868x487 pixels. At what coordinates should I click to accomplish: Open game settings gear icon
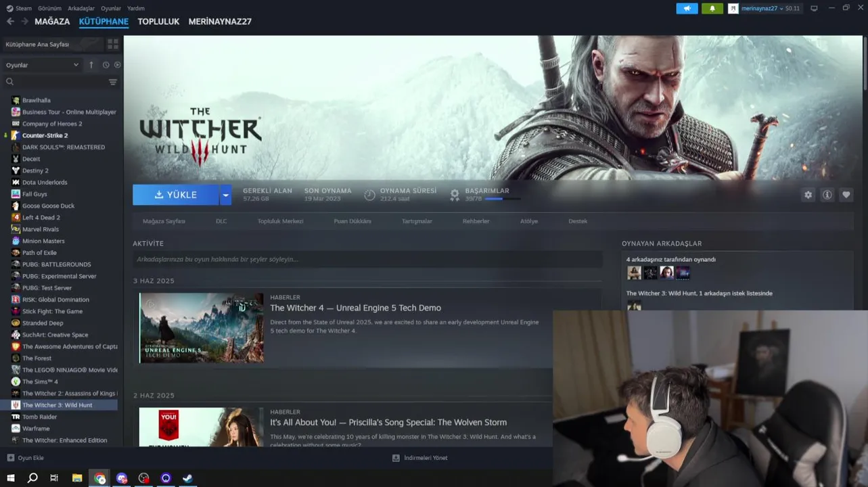[808, 195]
